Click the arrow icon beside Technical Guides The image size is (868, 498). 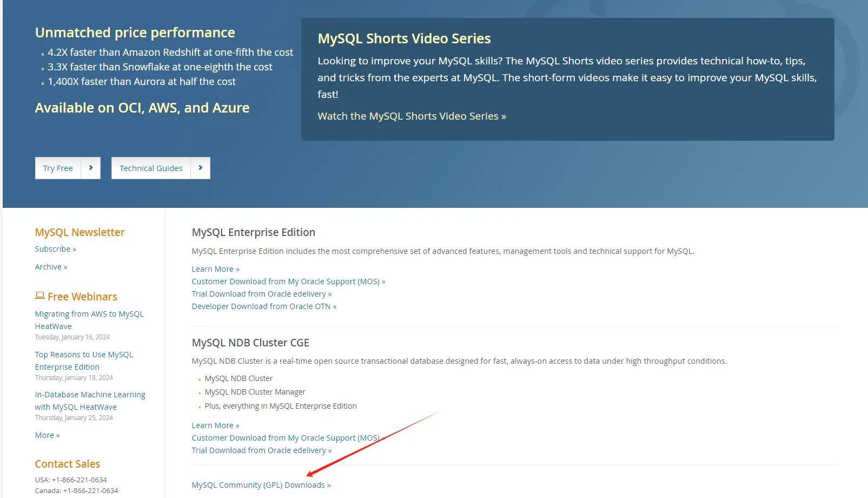[201, 168]
